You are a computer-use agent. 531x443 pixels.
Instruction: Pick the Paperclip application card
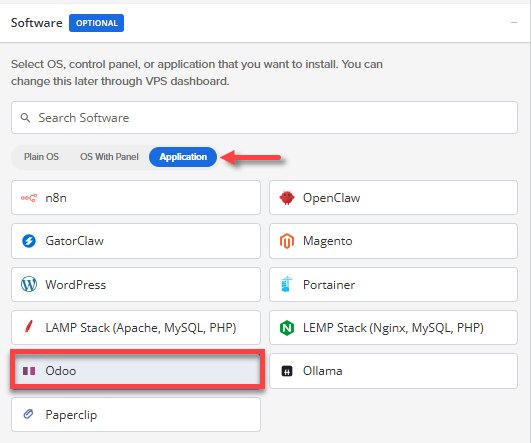pos(136,415)
